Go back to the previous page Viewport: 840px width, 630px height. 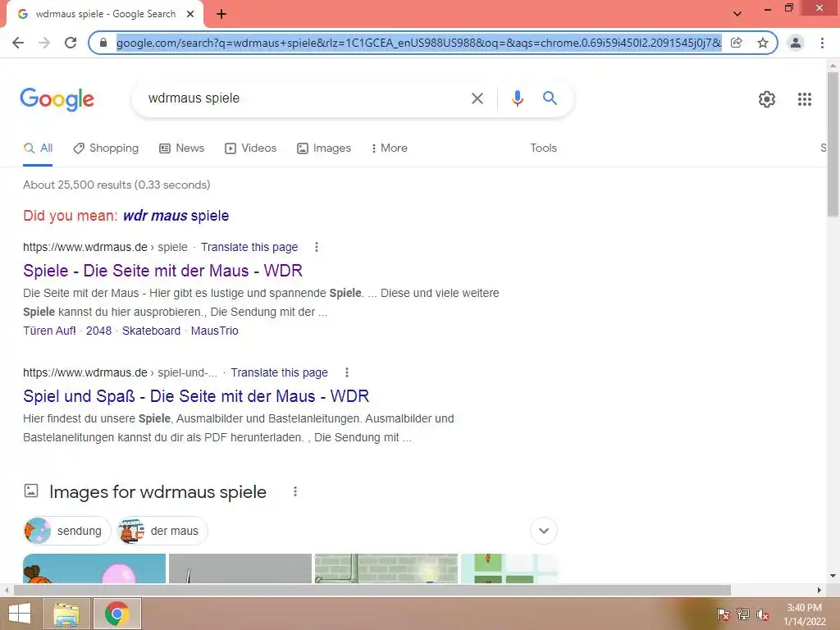(18, 43)
